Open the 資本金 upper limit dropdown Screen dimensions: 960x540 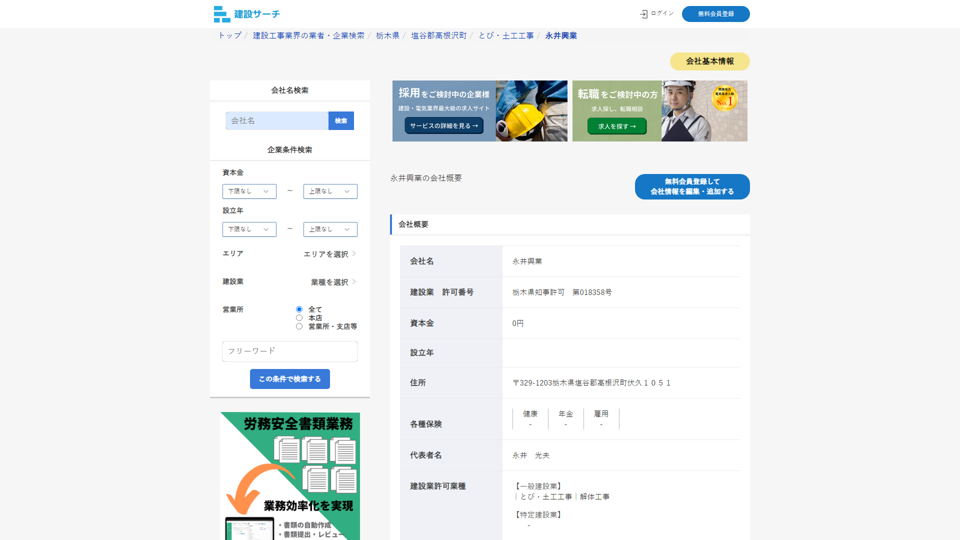(330, 191)
